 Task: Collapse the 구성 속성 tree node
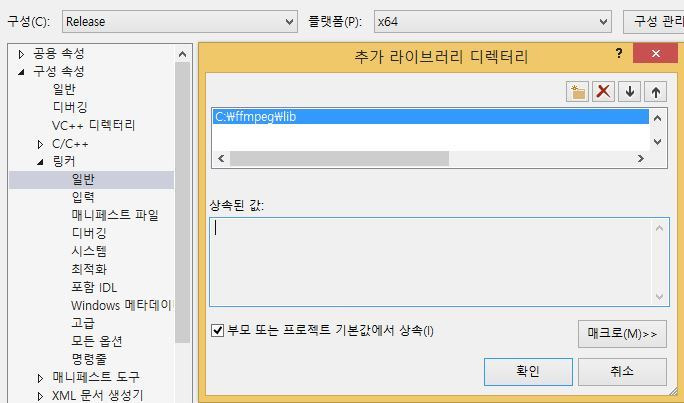pos(21,72)
